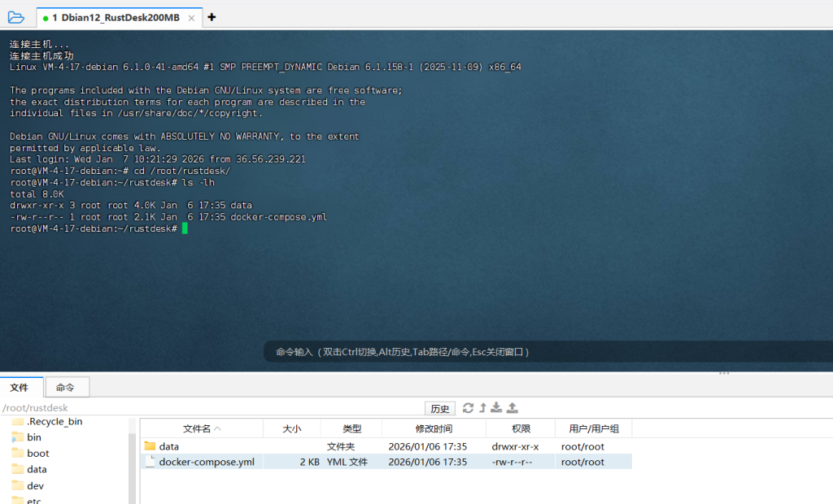Sort files by 修改时间 column header
Screen dimensions: 833x504
point(433,428)
